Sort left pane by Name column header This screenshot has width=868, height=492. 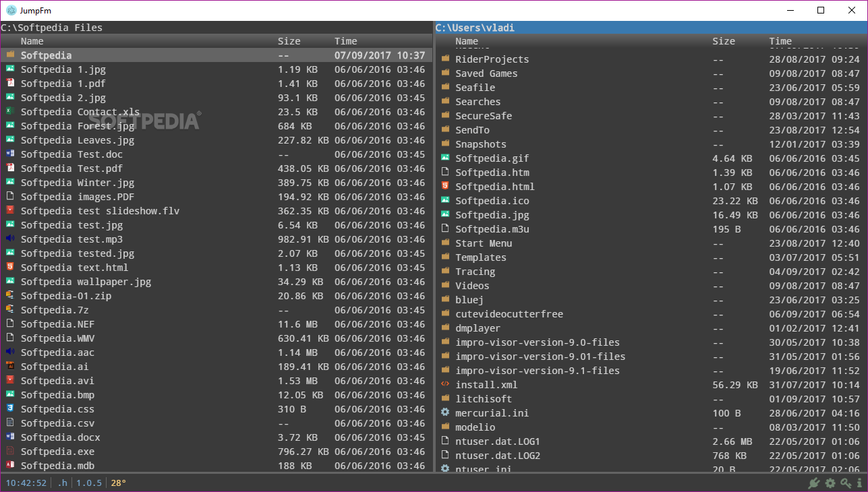click(x=32, y=41)
